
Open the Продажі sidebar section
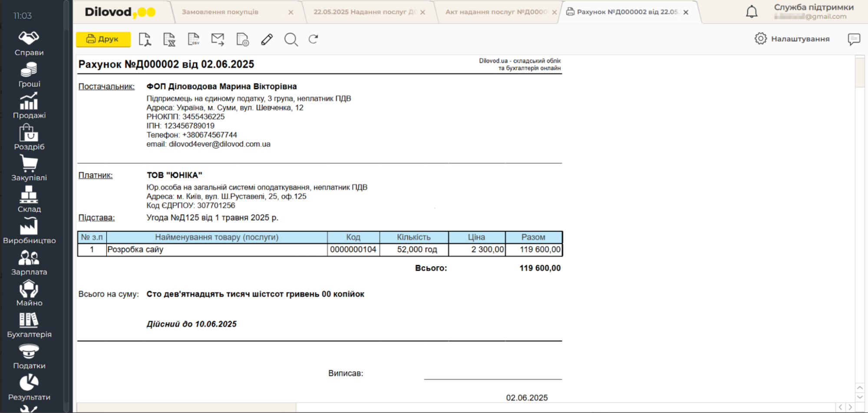coord(29,106)
